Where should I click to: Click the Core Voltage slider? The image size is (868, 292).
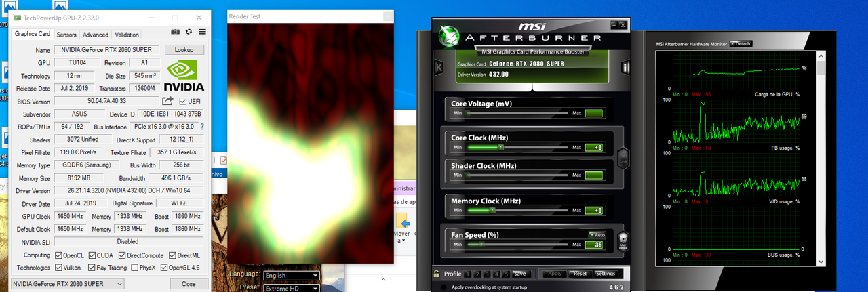click(518, 113)
